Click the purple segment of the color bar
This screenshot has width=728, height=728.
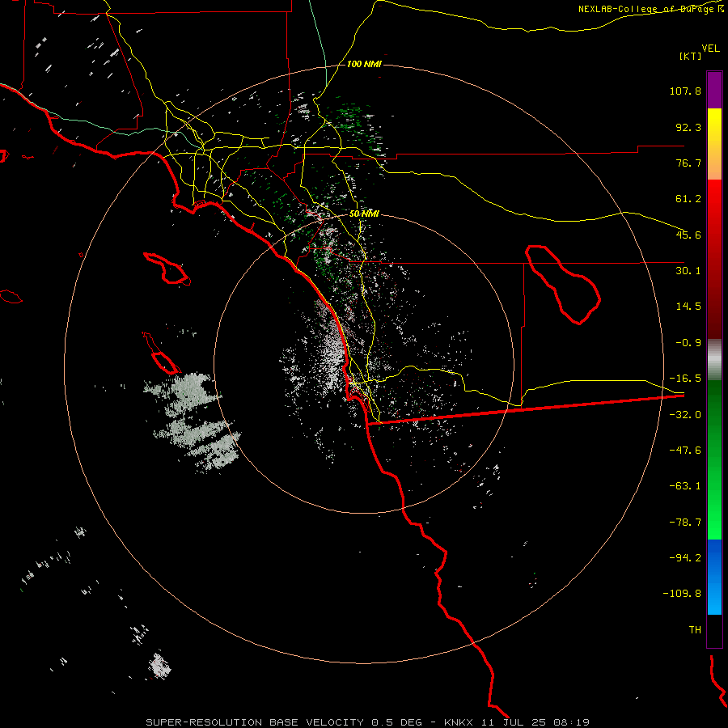(x=714, y=90)
